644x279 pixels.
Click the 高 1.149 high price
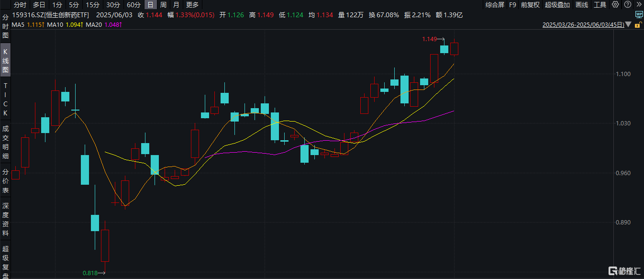pos(261,15)
